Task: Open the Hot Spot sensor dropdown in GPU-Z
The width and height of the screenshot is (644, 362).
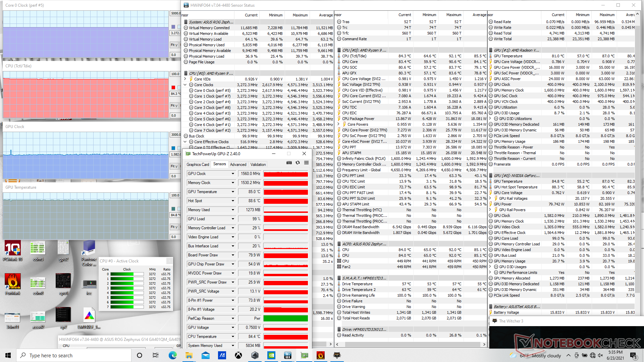Action: (233, 201)
